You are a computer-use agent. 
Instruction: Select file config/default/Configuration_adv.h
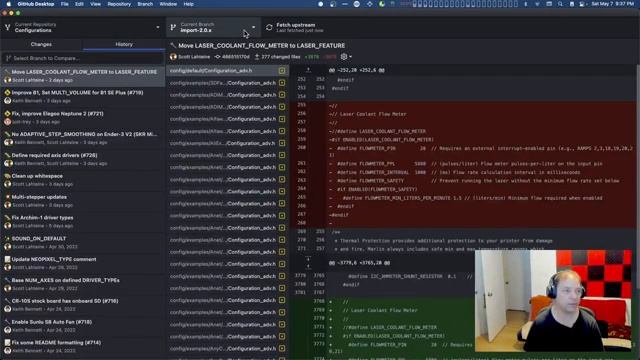click(x=228, y=71)
